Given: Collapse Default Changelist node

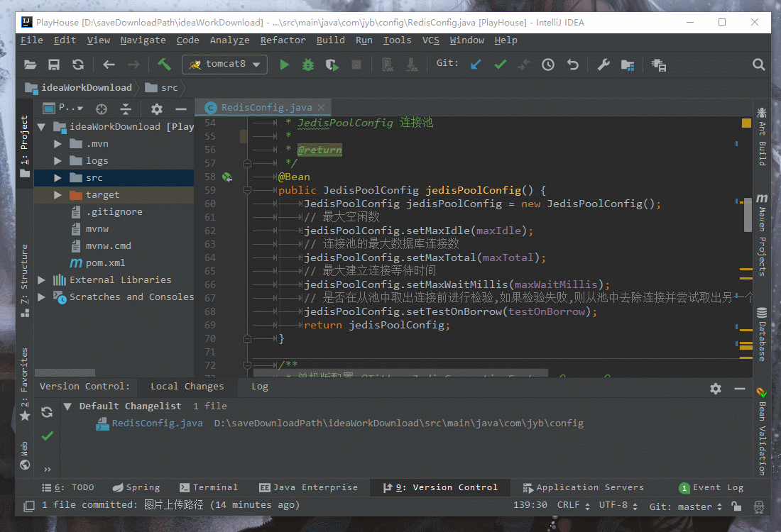Looking at the screenshot, I should coord(67,406).
